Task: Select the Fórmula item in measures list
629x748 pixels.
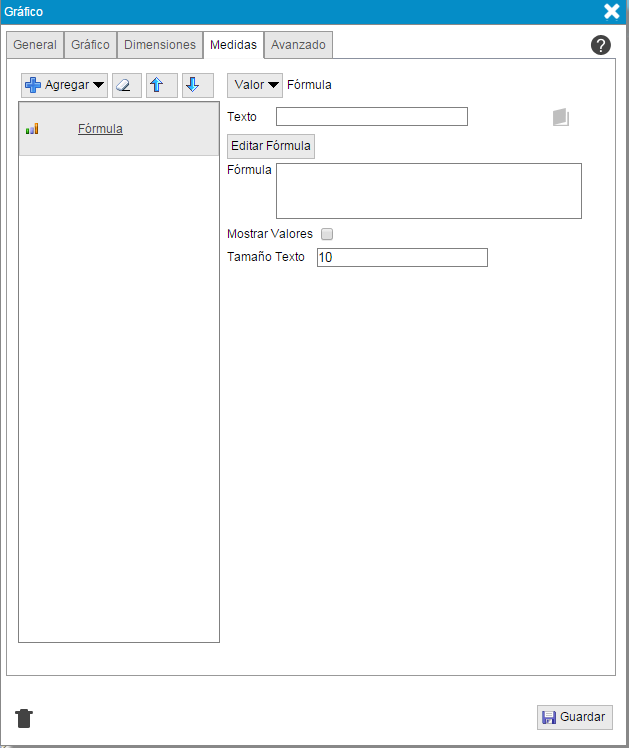Action: [100, 129]
